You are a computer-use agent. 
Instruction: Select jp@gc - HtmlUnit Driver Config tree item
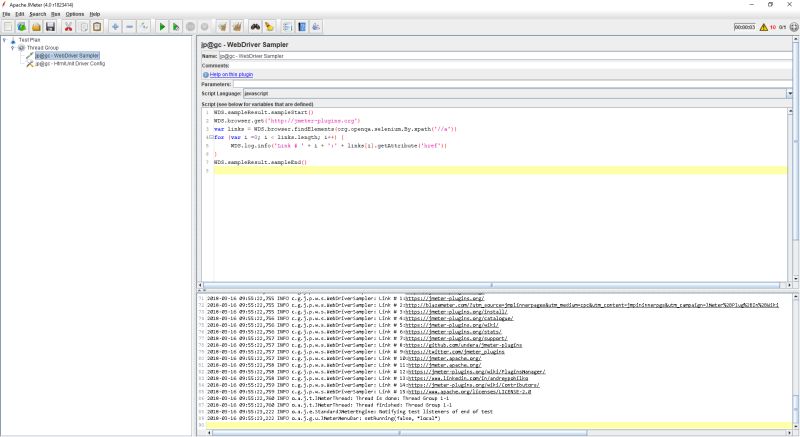point(70,64)
